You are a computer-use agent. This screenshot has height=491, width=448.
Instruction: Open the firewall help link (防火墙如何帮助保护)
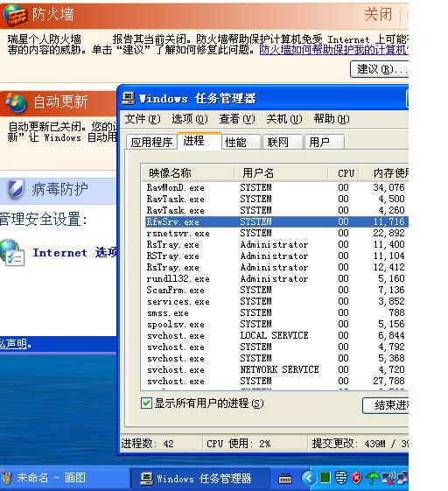[333, 50]
